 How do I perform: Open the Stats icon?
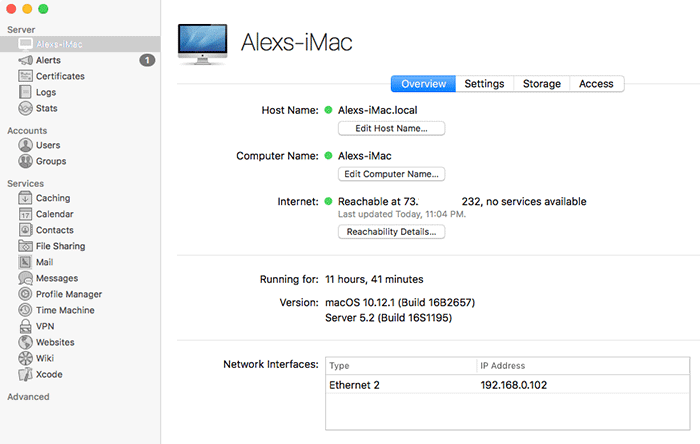pos(25,108)
